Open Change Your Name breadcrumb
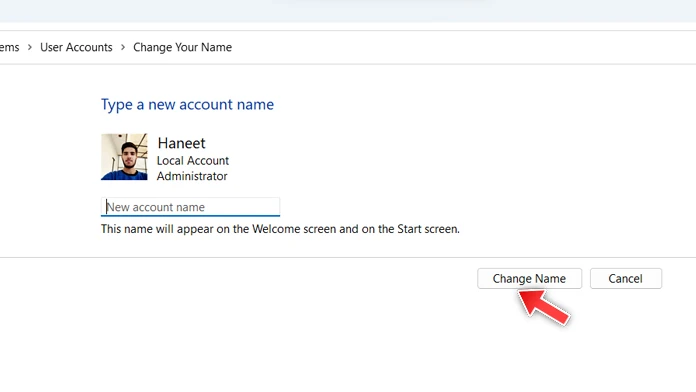Image resolution: width=696 pixels, height=392 pixels. coord(182,47)
